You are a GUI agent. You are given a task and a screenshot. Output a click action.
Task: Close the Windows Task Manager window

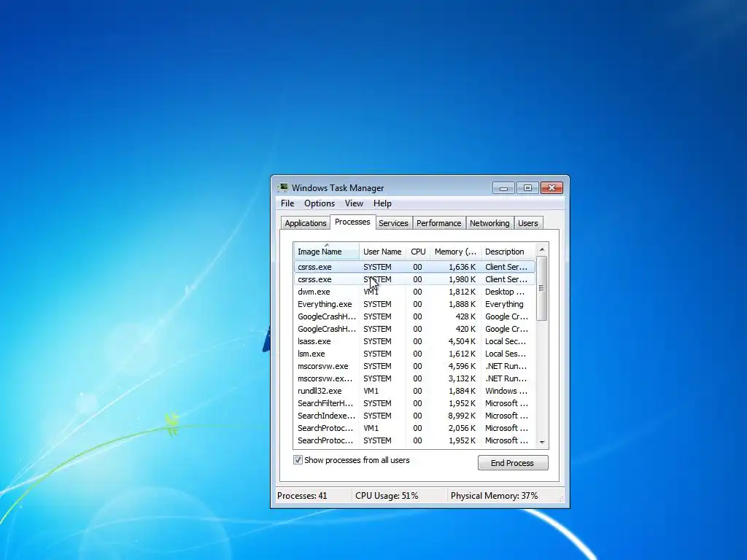click(x=551, y=188)
